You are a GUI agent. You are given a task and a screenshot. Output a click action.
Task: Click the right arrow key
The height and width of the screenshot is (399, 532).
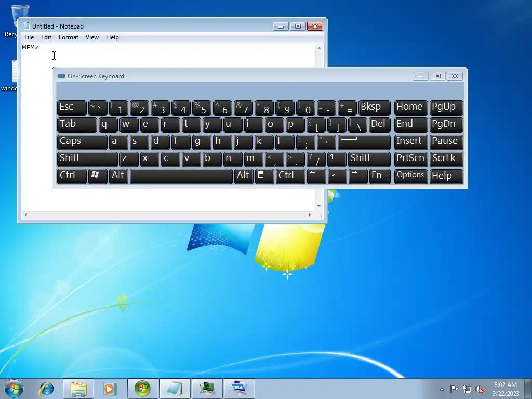click(x=357, y=176)
